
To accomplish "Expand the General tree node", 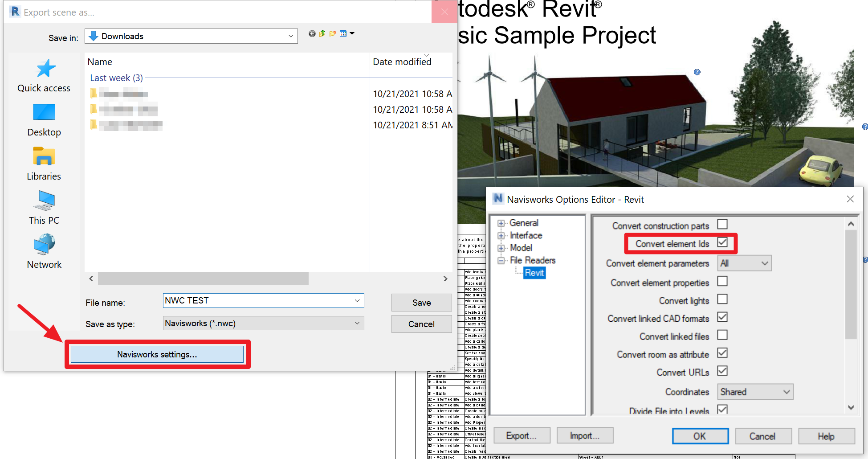I will (x=501, y=223).
